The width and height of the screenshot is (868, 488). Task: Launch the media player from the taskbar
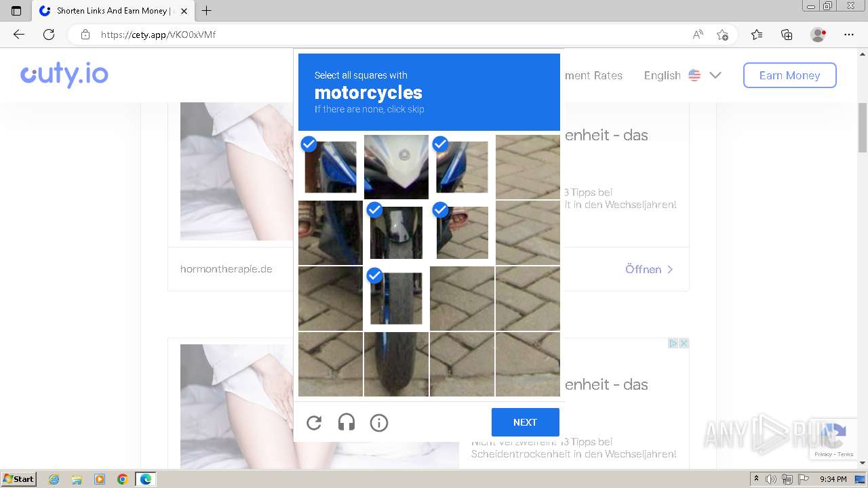pyautogui.click(x=100, y=479)
